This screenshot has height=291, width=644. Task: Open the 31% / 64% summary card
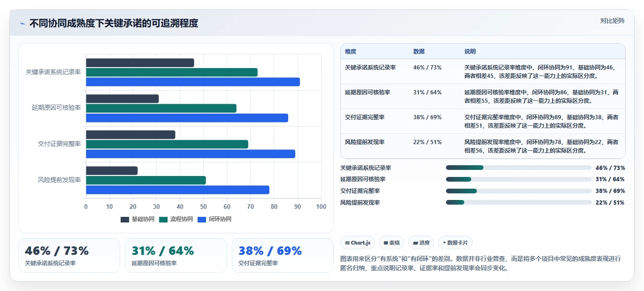[x=176, y=255]
